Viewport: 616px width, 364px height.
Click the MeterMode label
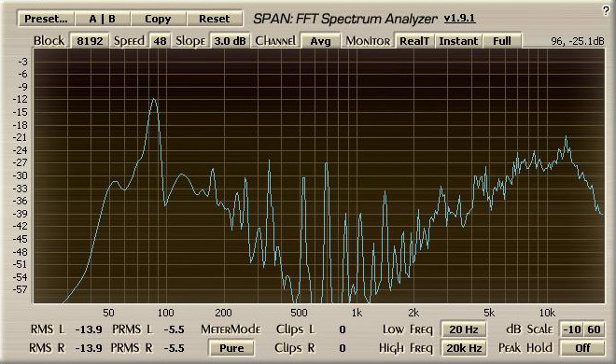pyautogui.click(x=231, y=329)
